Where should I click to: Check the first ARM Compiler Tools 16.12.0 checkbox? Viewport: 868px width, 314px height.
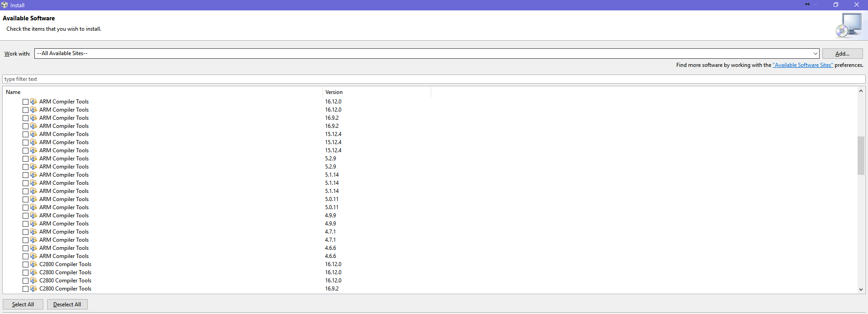(x=25, y=102)
